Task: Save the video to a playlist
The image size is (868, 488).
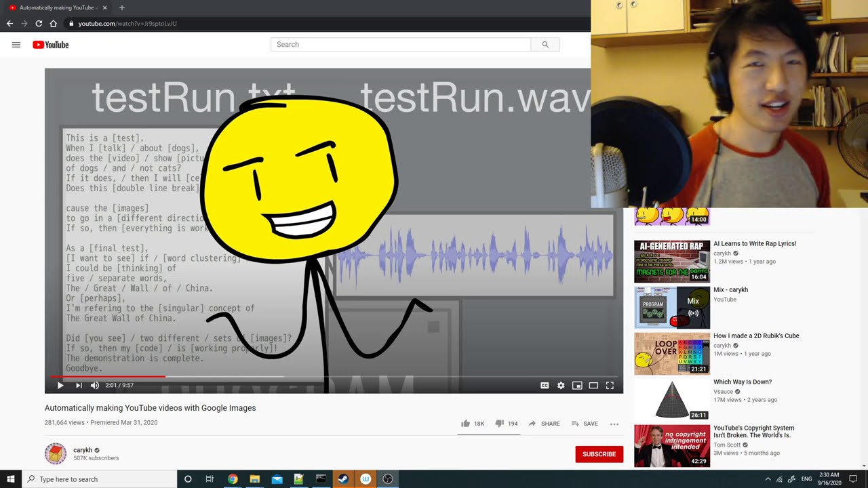Action: (x=585, y=424)
